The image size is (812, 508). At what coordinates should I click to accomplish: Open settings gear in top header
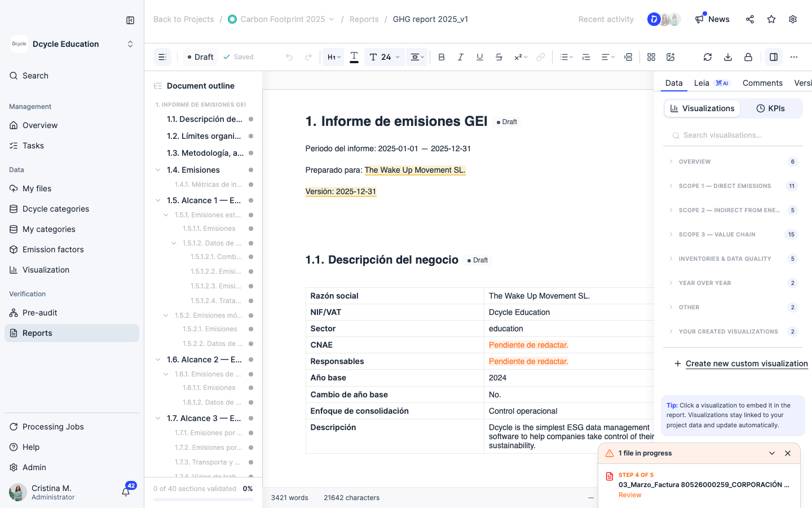point(793,19)
